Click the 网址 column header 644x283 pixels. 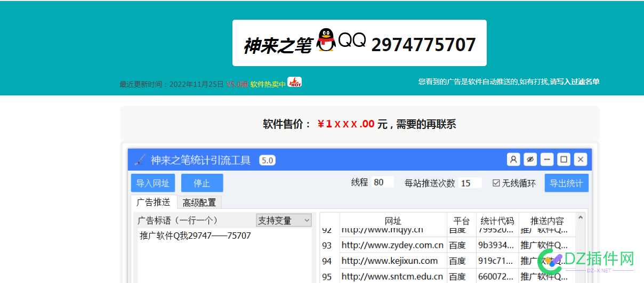click(393, 221)
